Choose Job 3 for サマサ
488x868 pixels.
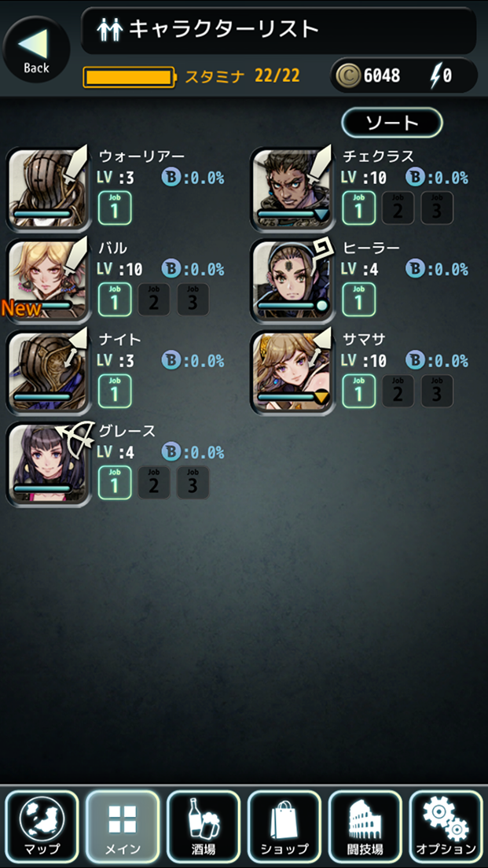click(437, 392)
